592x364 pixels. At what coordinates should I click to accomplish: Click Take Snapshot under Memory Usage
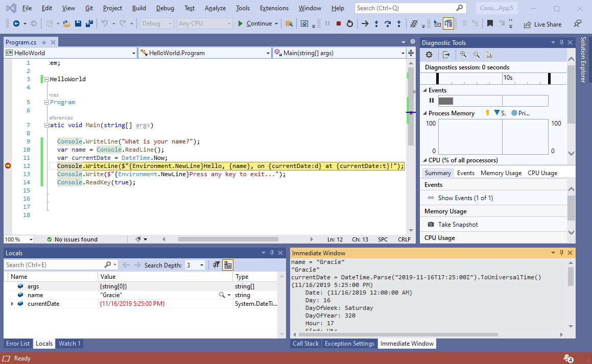pos(457,224)
